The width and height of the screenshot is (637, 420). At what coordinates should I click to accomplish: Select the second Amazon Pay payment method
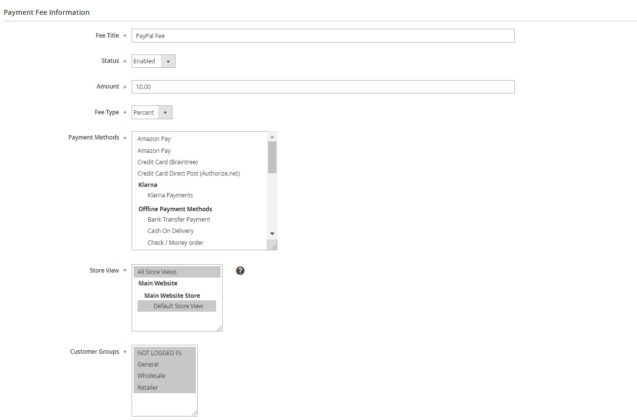154,151
